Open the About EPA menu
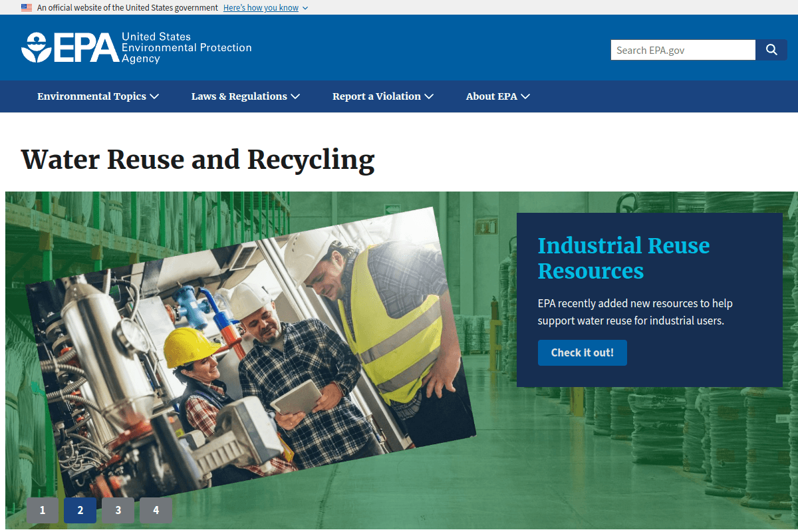 pos(498,96)
